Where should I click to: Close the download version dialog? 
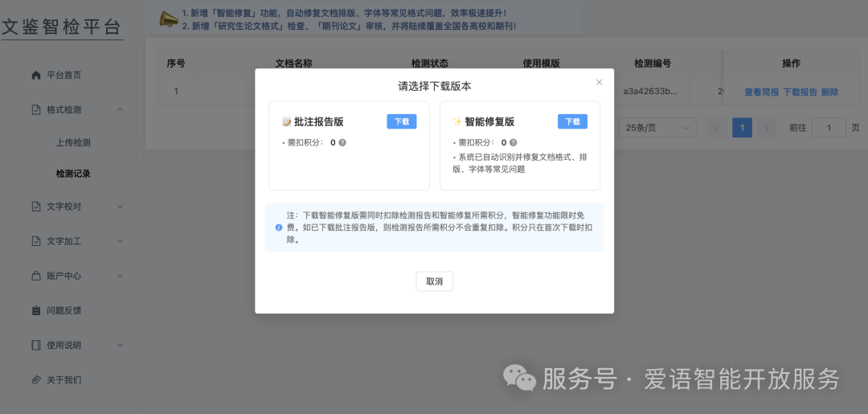pos(599,82)
